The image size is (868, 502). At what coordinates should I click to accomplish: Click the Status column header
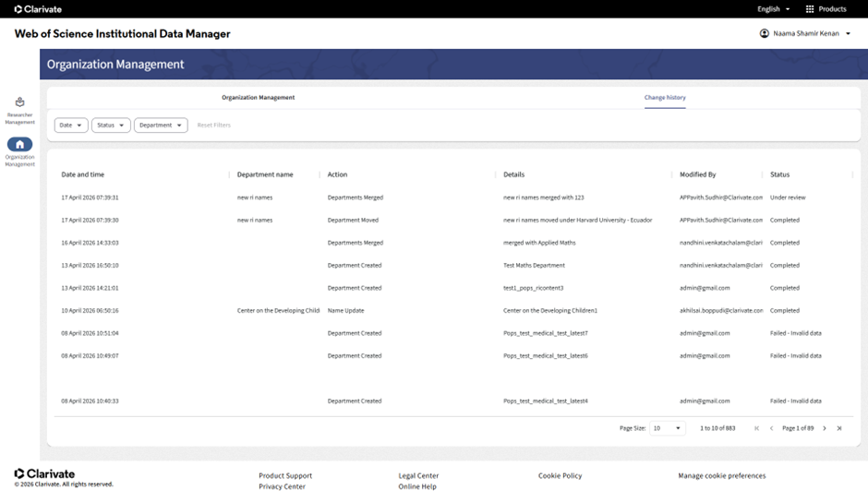[x=779, y=174]
